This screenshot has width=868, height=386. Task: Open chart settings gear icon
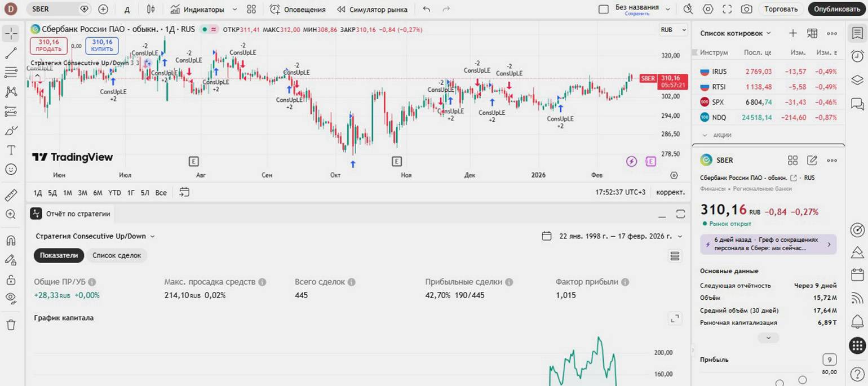point(708,9)
